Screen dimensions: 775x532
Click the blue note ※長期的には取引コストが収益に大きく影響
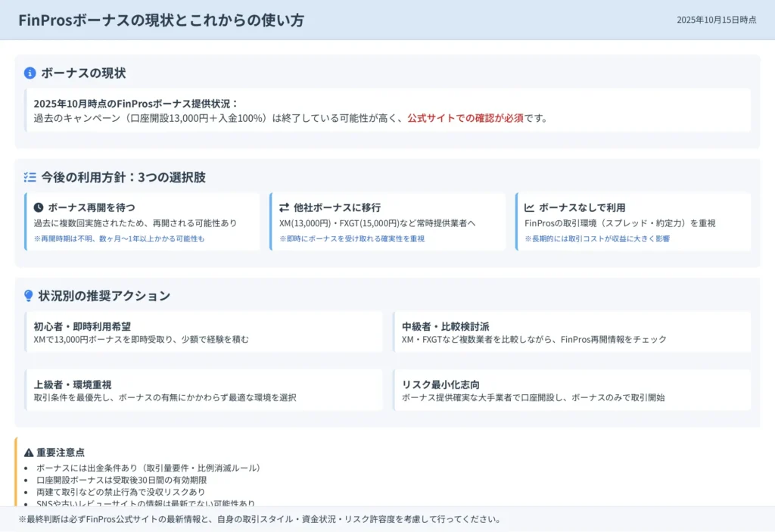point(597,238)
